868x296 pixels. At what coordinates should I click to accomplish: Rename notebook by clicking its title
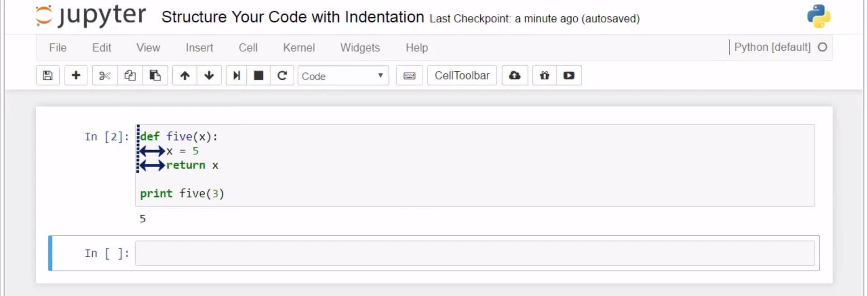(x=291, y=17)
